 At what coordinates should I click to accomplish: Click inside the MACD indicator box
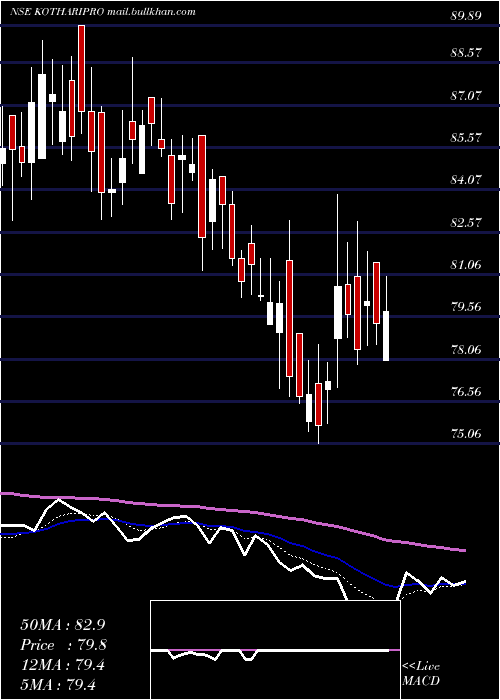click(275, 650)
